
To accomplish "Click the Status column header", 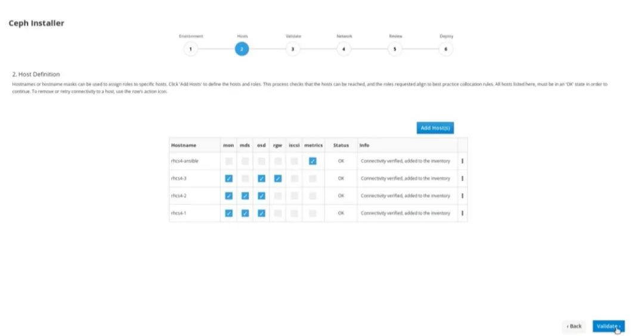I will coord(341,145).
